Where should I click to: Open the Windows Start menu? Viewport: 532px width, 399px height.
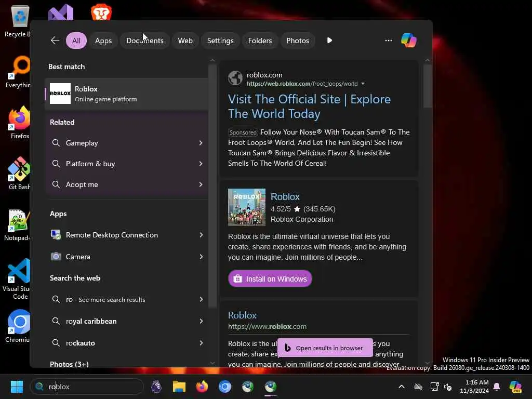pos(17,387)
